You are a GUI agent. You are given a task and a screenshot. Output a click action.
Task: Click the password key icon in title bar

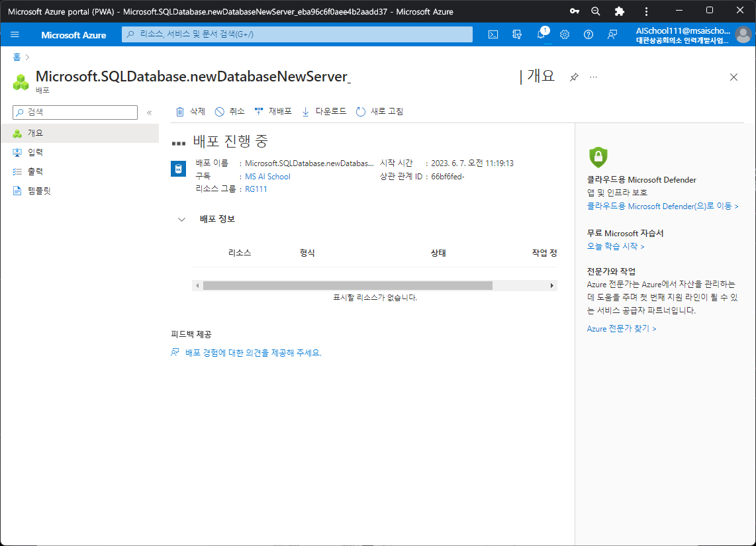pos(574,11)
